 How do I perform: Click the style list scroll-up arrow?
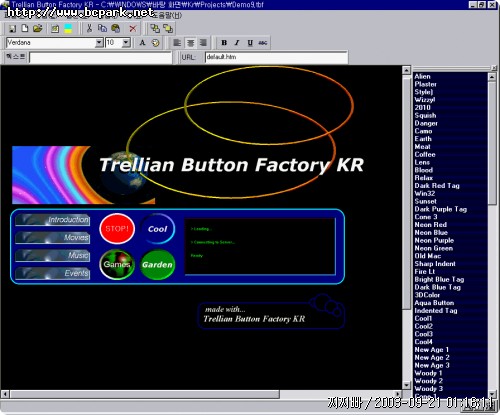(492, 77)
